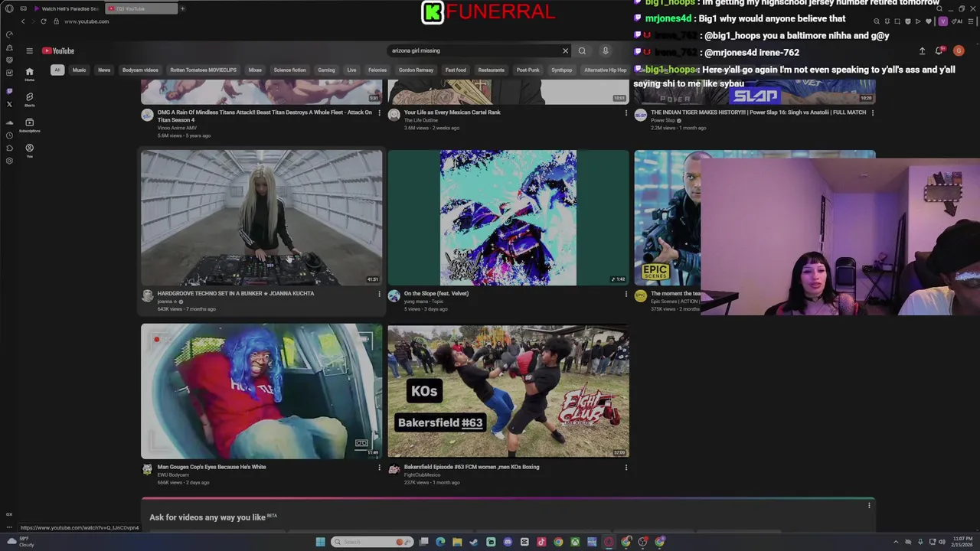The image size is (980, 551).
Task: Switch to Watch Hell's Paradise browser tab
Action: tap(66, 8)
